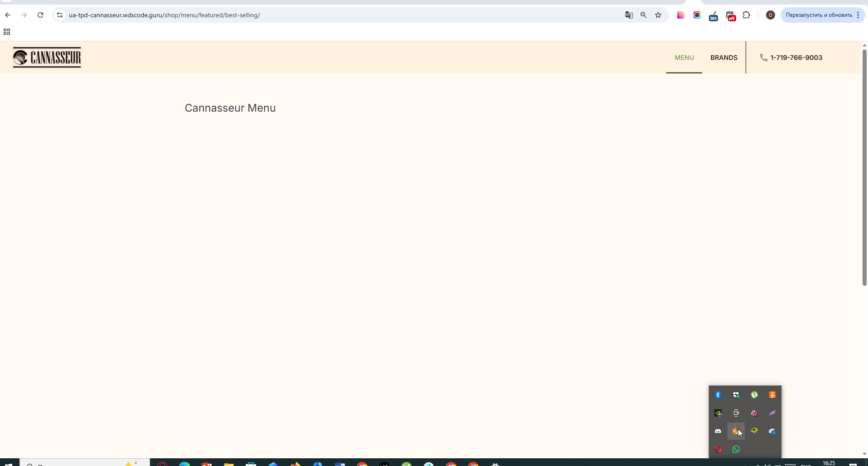Screen dimensions: 868x466
Task: Open the Discord tray icon
Action: coord(718,431)
